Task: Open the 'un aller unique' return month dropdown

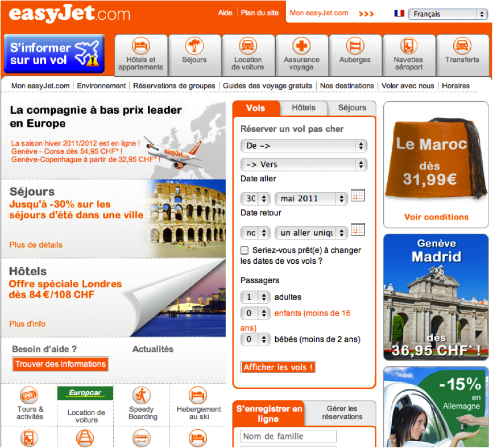Action: tap(311, 233)
